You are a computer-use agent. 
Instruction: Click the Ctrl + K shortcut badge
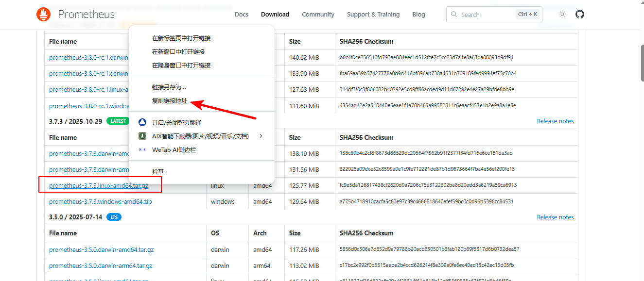[528, 15]
